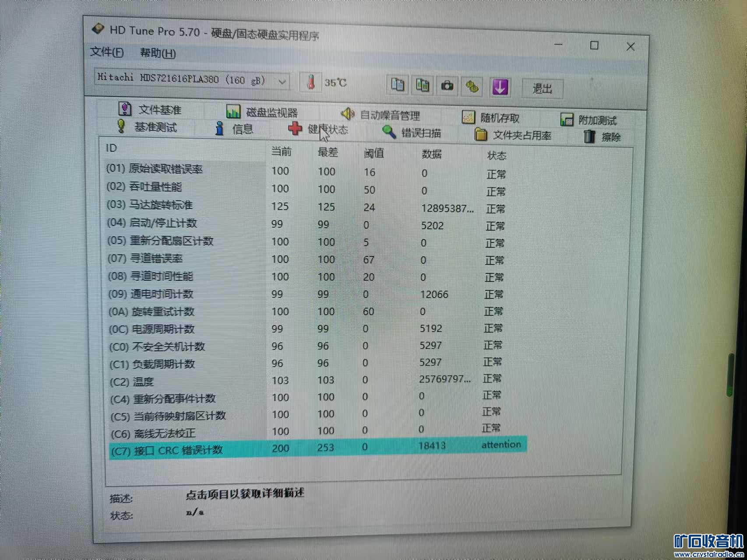
Task: Select the 健康状态 tab
Action: (x=318, y=129)
